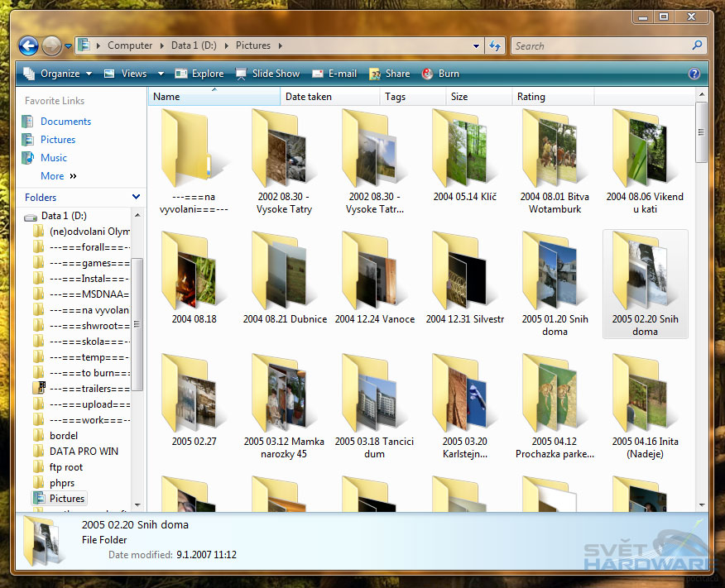
Task: Open the Views dropdown arrow
Action: [x=161, y=74]
